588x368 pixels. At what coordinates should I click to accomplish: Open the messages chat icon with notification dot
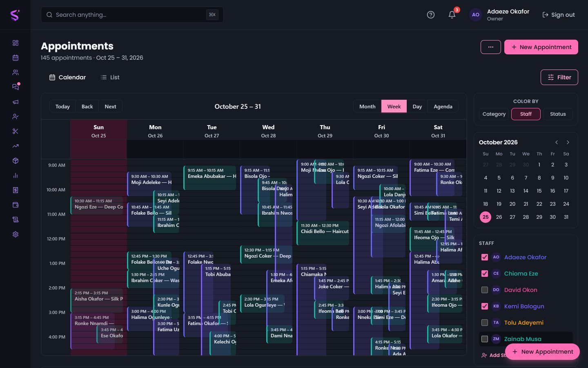[16, 87]
